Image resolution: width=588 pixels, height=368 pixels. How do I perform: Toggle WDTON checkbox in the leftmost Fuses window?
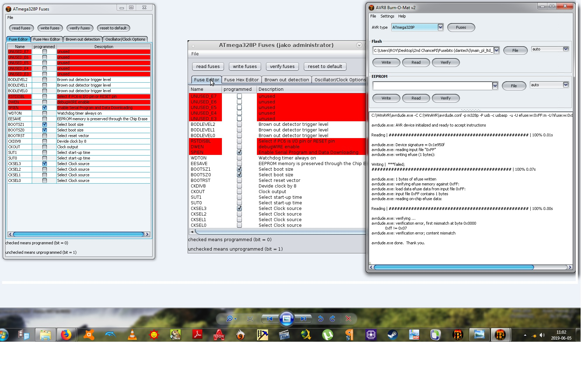pos(44,113)
